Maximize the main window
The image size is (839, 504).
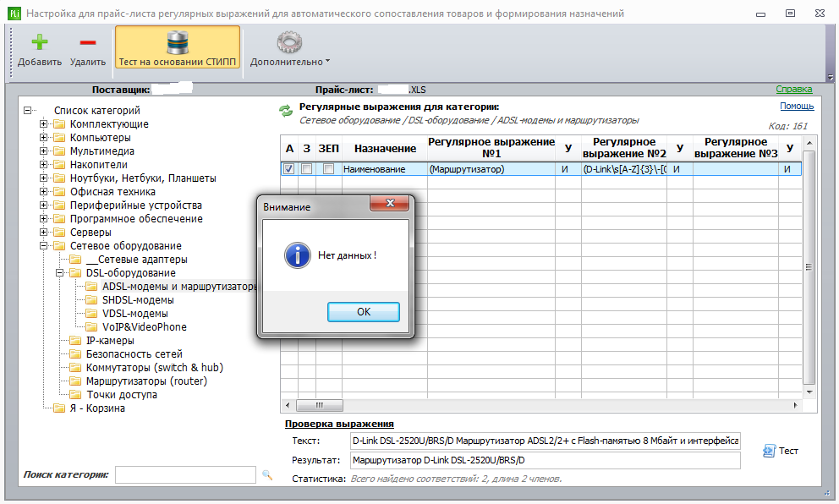(790, 14)
